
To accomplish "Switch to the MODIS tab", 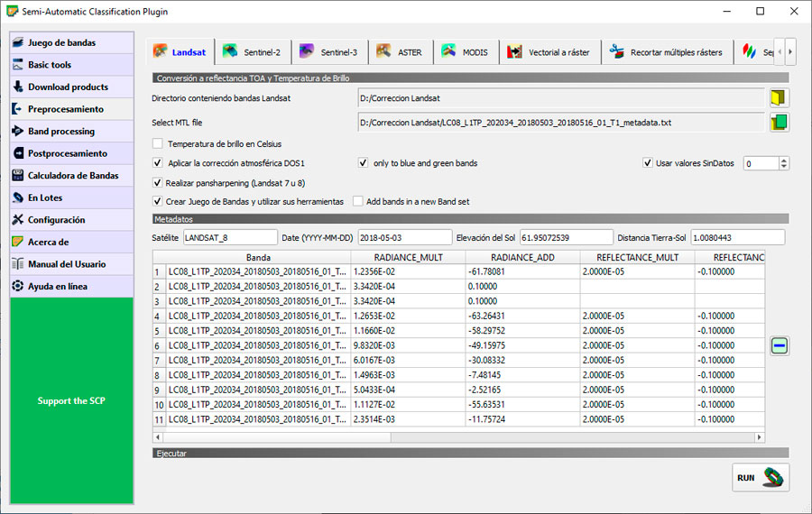I will point(466,52).
